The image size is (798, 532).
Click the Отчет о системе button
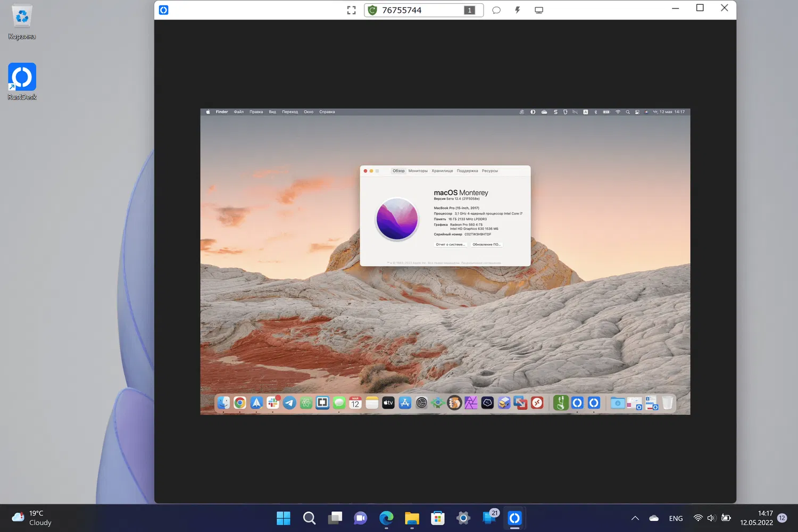pyautogui.click(x=450, y=245)
